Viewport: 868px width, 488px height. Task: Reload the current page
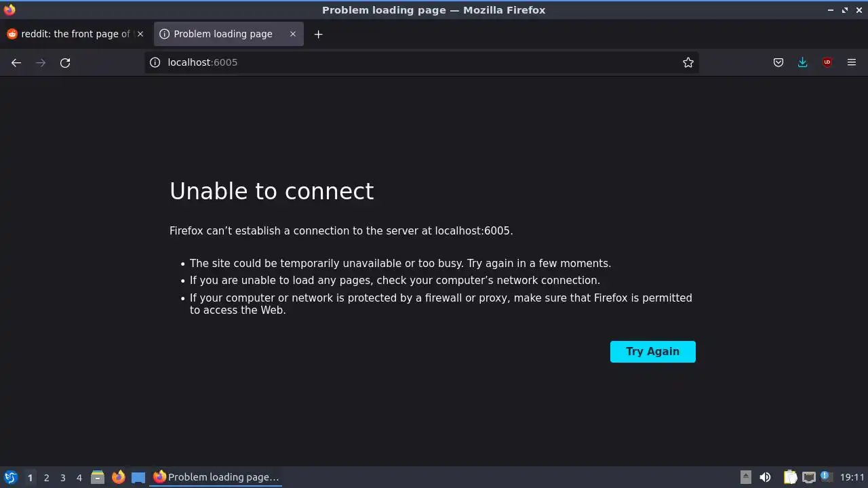(x=65, y=62)
